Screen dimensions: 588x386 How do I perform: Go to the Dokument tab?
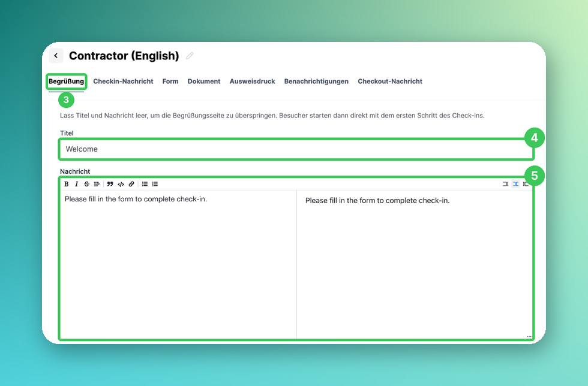tap(204, 82)
